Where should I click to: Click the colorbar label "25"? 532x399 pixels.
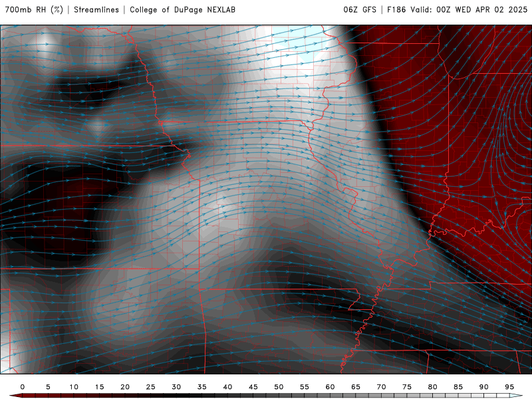tap(151, 387)
